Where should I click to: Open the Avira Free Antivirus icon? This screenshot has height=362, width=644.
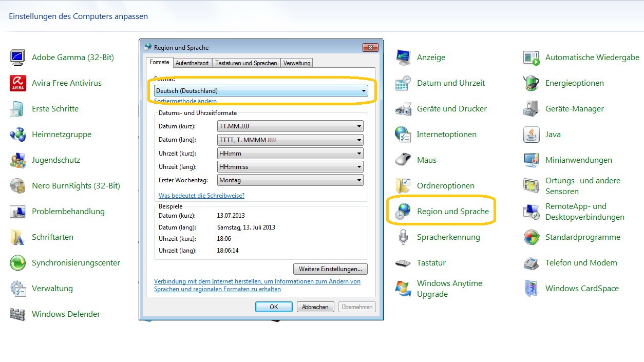pos(18,83)
